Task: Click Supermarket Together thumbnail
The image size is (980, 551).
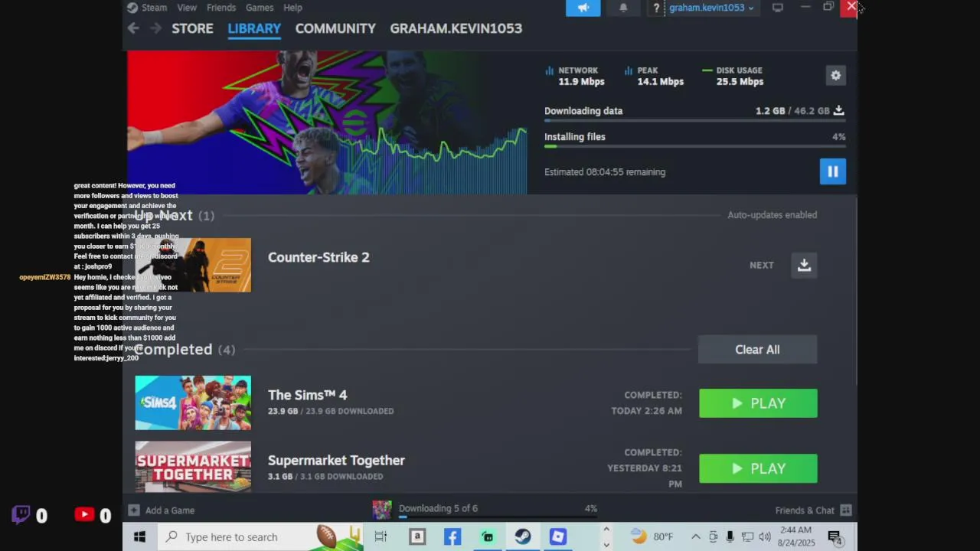Action: [x=193, y=467]
